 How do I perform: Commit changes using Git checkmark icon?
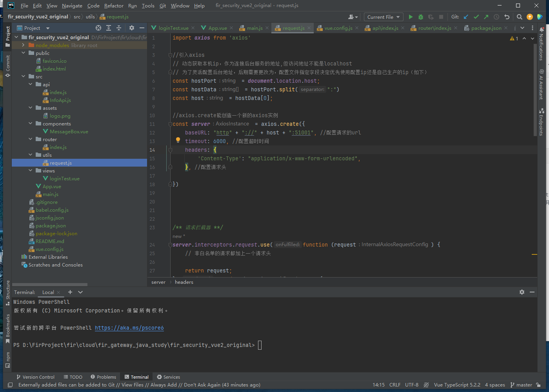(476, 17)
